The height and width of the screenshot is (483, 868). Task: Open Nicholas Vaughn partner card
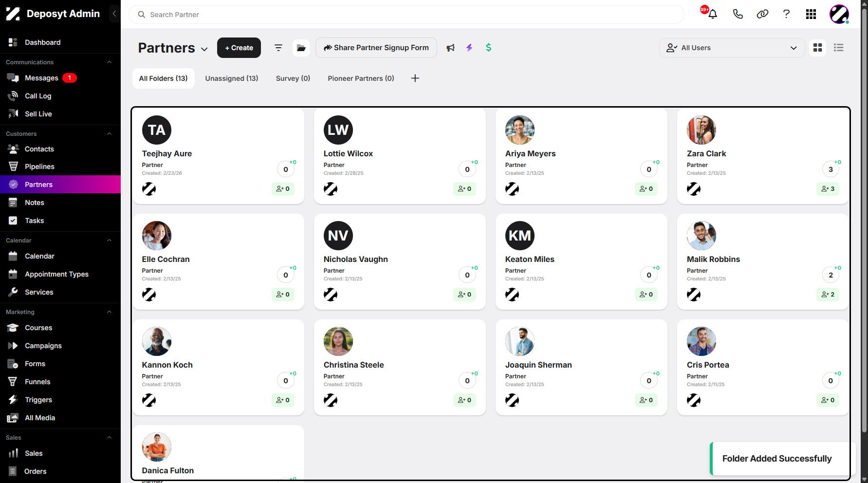[x=400, y=261]
